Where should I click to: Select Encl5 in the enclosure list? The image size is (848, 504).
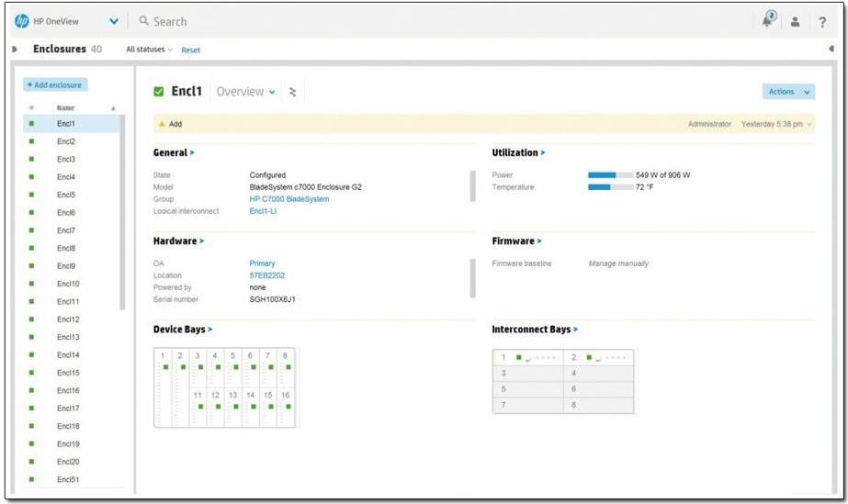click(66, 195)
